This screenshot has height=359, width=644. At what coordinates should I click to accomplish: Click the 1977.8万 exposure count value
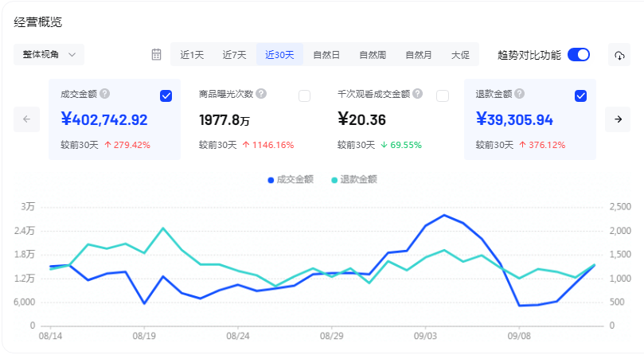[224, 120]
